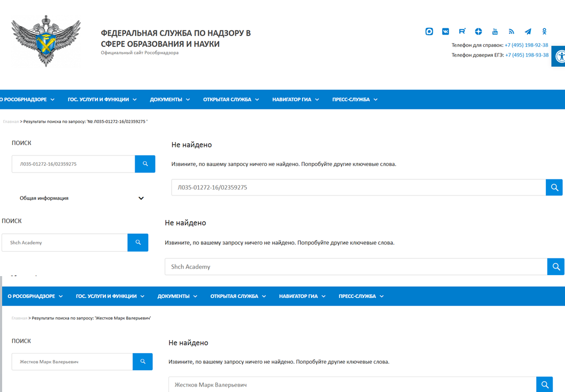Expand the Общая информация sidebar section

point(81,198)
